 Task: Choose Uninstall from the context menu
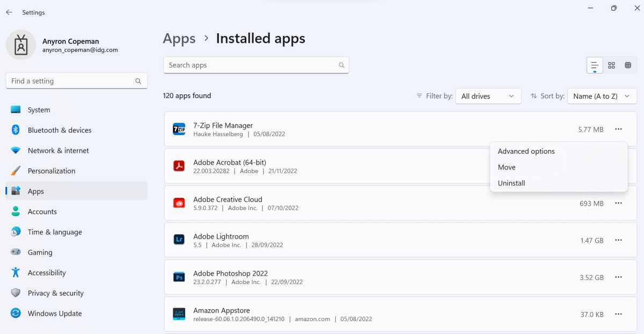coord(559,183)
